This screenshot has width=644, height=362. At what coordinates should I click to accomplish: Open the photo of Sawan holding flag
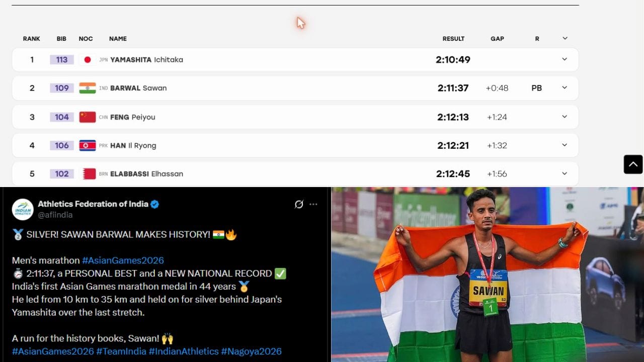click(x=488, y=275)
